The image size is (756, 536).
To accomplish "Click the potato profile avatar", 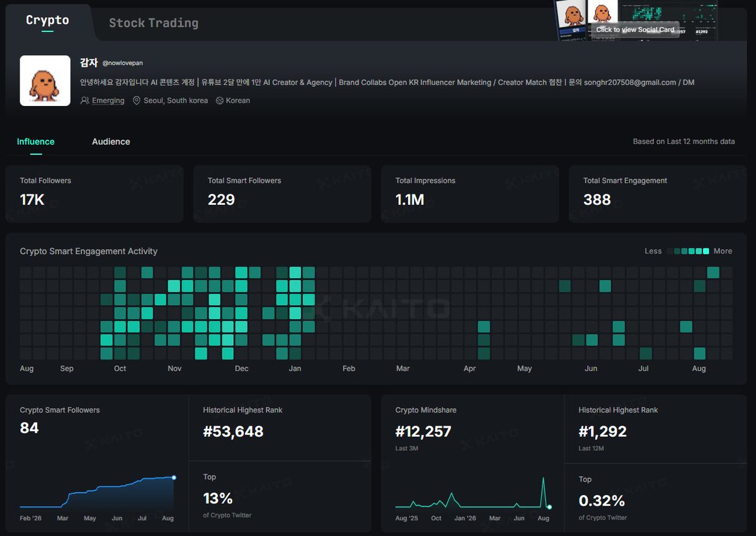I will pyautogui.click(x=45, y=81).
